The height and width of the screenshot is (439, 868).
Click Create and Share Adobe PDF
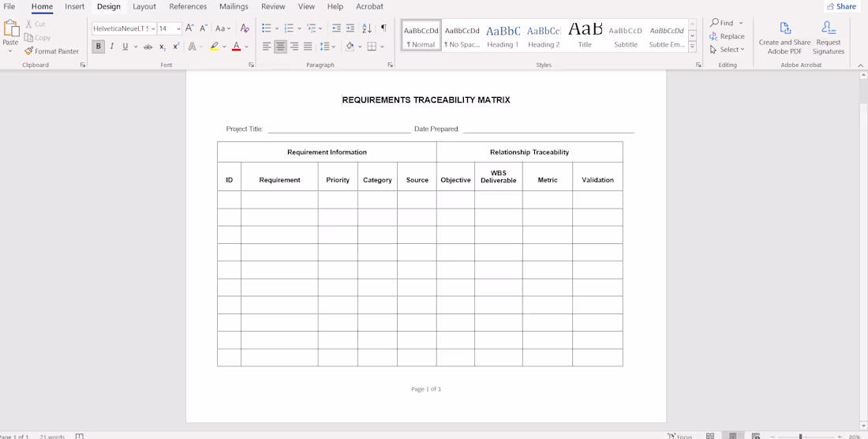(784, 38)
